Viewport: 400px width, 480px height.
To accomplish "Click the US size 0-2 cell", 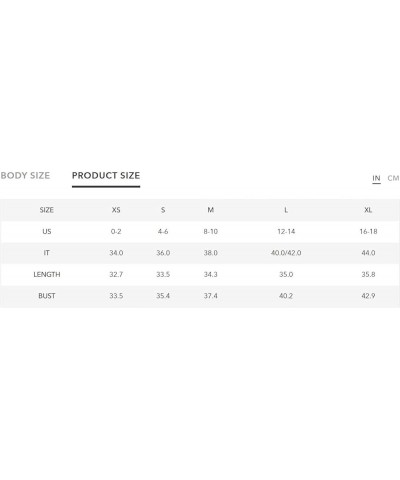I will pos(116,231).
